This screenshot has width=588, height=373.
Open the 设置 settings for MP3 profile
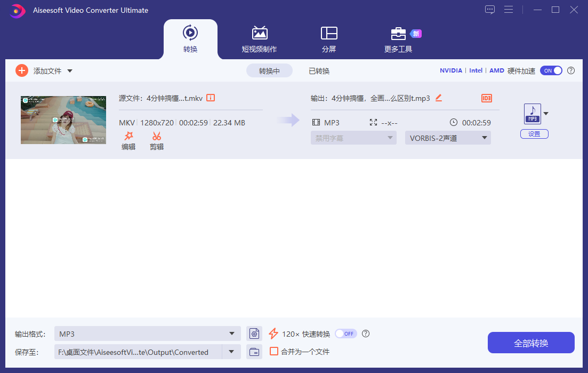534,133
